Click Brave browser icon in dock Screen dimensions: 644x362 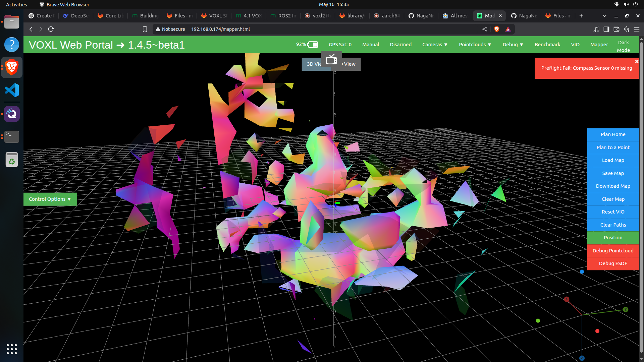click(x=12, y=67)
